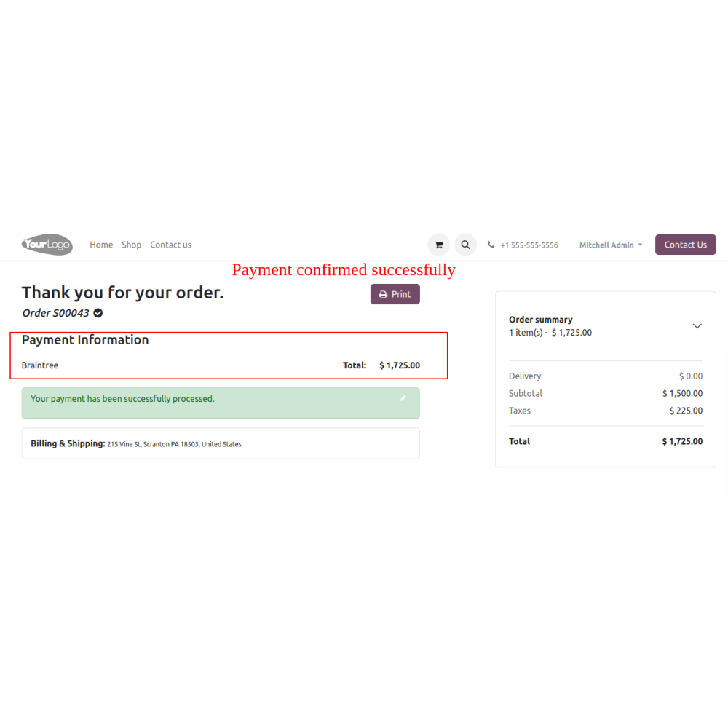The width and height of the screenshot is (728, 728).
Task: Click the payment successfully processed message
Action: click(x=122, y=399)
